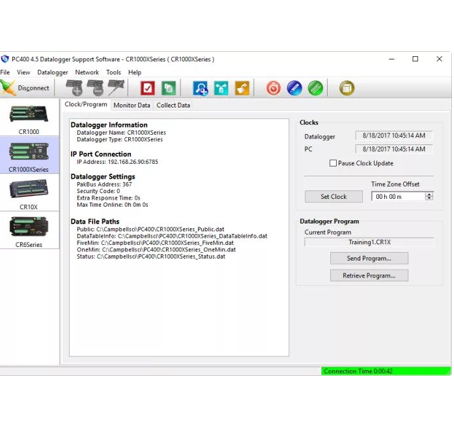Viewport: 454px width, 445px height.
Task: Click the DataTableInfo data file path line
Action: (x=172, y=236)
